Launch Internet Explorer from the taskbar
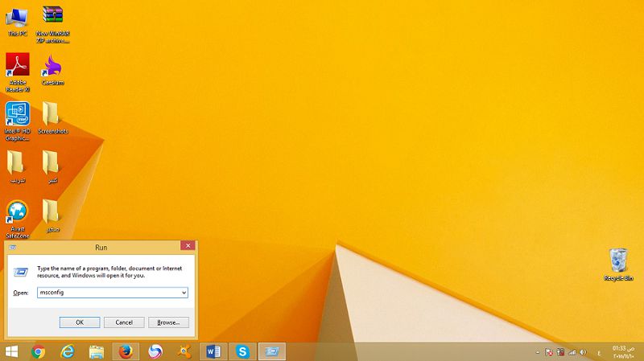Viewport: 644px width, 361px height. 68,351
